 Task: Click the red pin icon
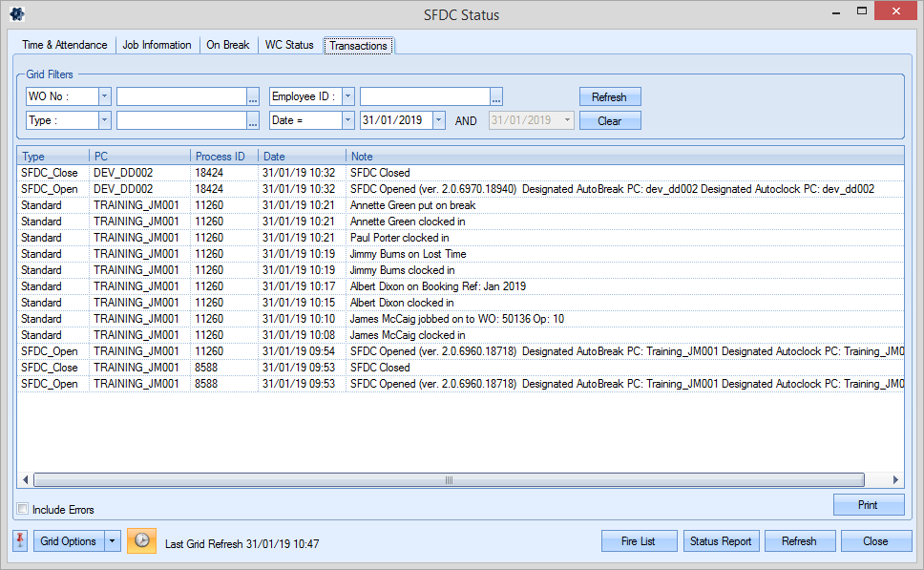pos(20,541)
